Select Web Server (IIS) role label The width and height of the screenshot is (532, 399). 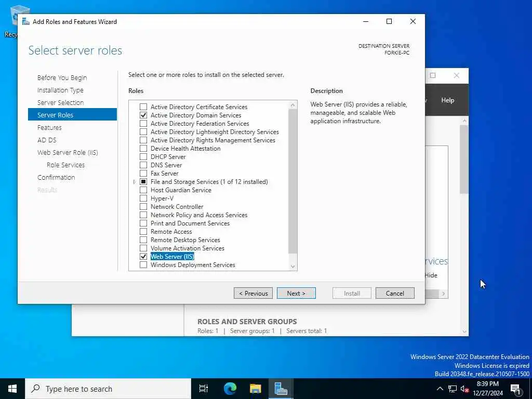[x=172, y=257]
